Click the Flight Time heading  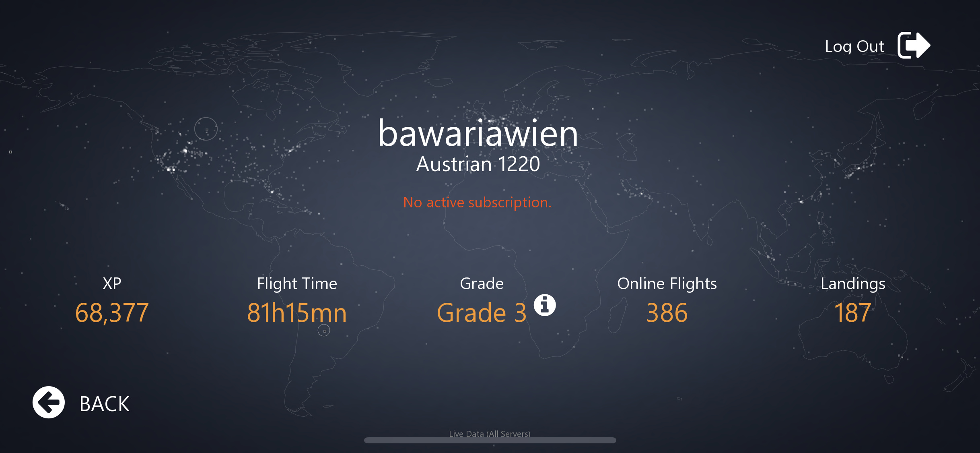(297, 283)
